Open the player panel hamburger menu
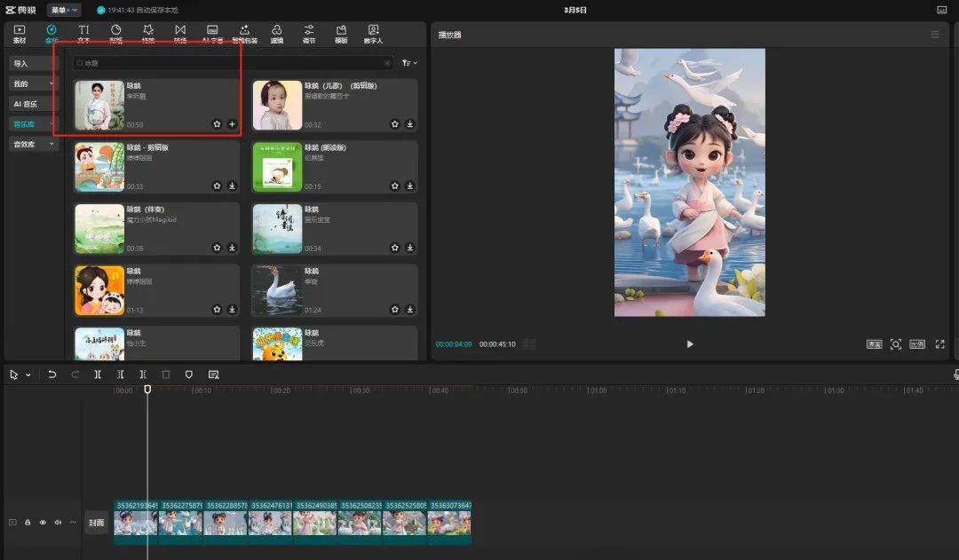959x560 pixels. pyautogui.click(x=934, y=35)
